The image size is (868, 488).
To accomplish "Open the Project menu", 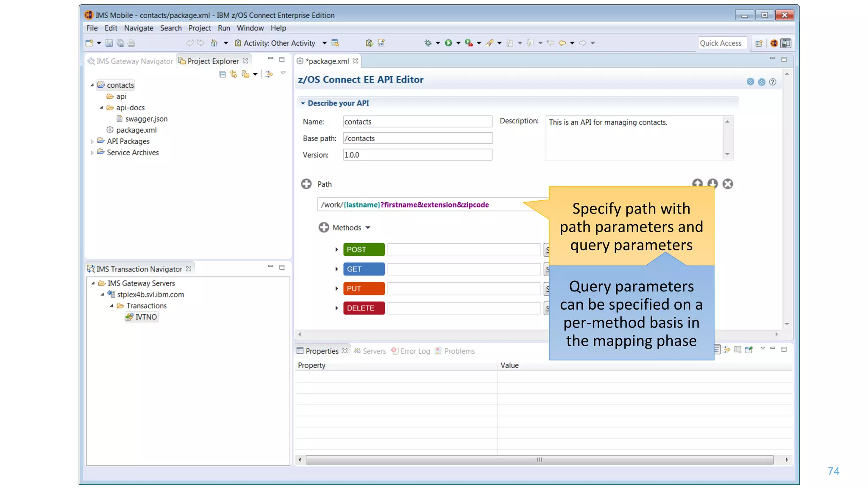I will [x=200, y=28].
